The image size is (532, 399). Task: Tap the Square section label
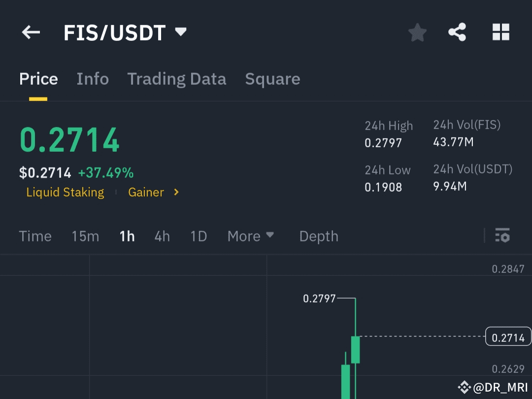pos(272,79)
